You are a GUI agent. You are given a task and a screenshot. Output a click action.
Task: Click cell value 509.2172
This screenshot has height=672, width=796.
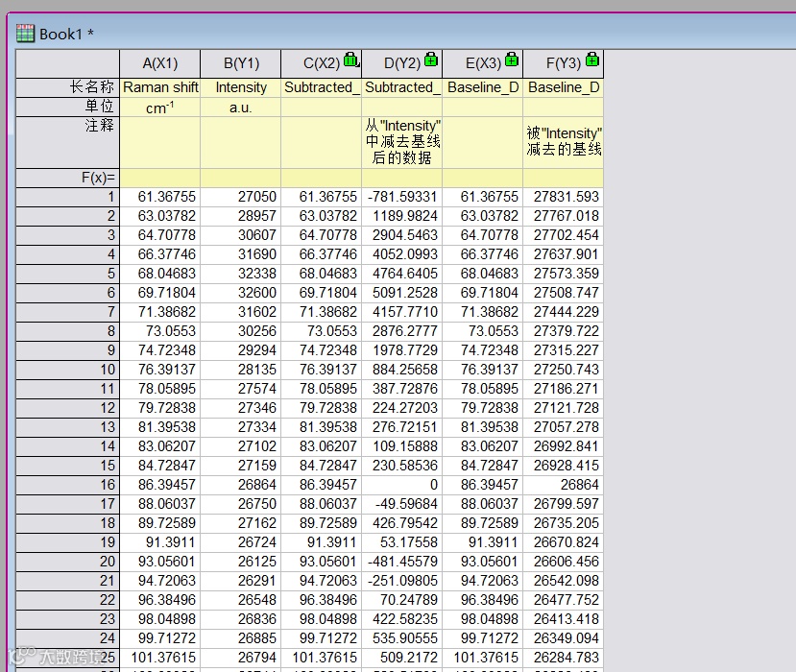tap(402, 658)
